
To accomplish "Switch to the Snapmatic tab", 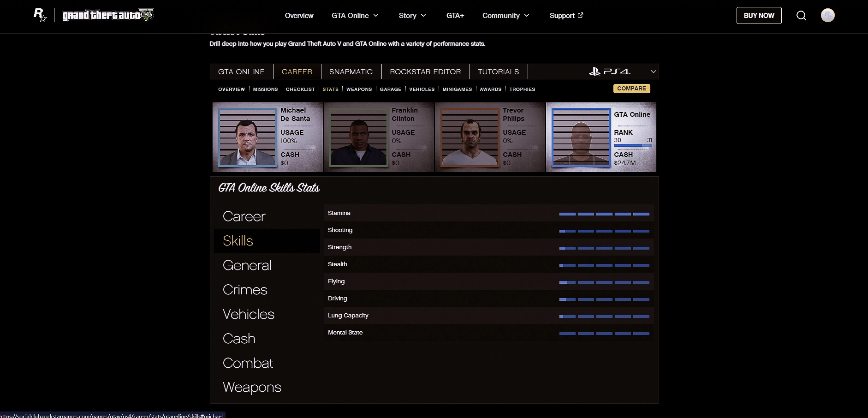I will pos(351,72).
